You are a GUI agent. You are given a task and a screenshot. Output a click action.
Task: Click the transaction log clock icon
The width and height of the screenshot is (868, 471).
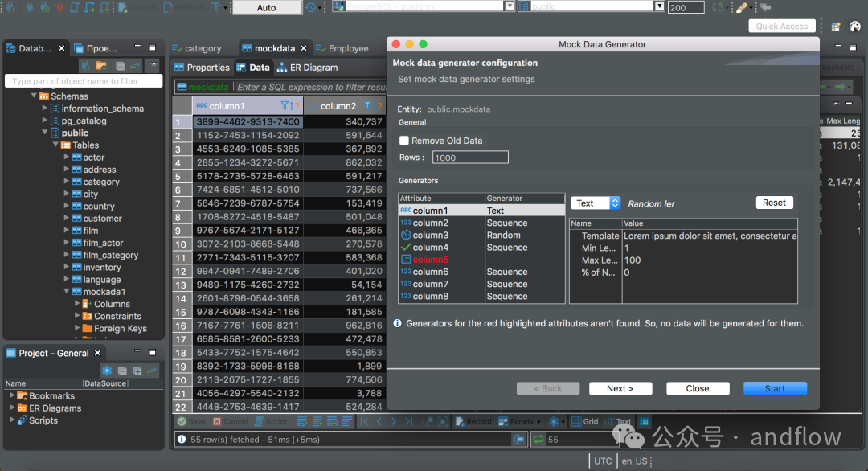click(x=311, y=7)
